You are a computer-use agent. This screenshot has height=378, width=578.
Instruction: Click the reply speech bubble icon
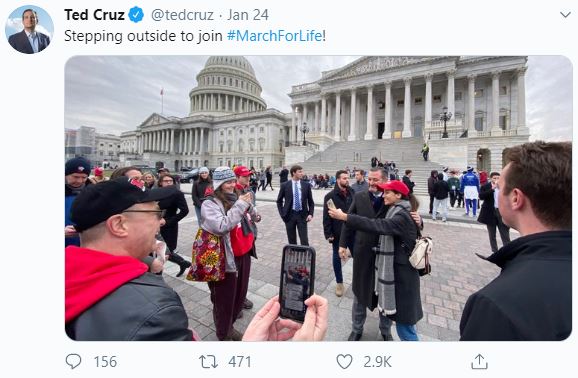73,361
